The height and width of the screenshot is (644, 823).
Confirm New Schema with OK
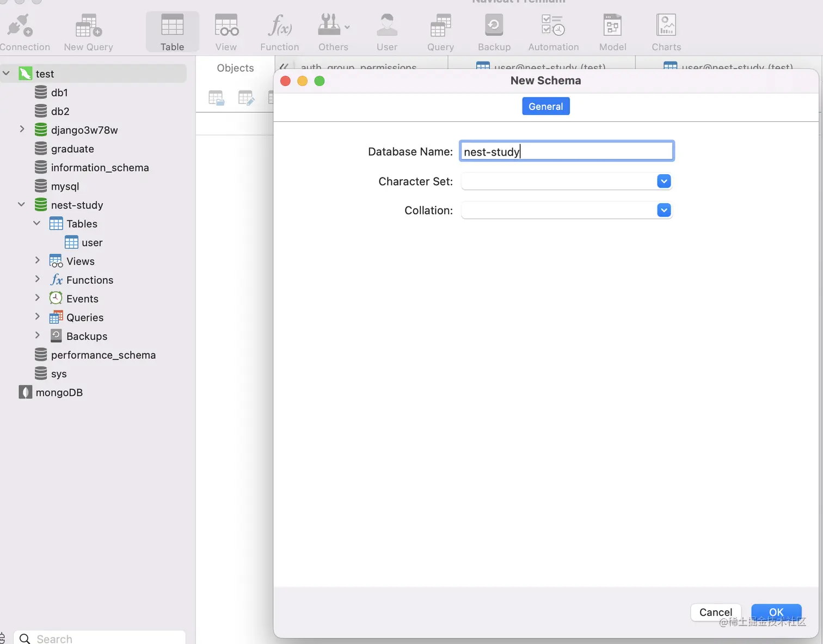[x=776, y=612]
